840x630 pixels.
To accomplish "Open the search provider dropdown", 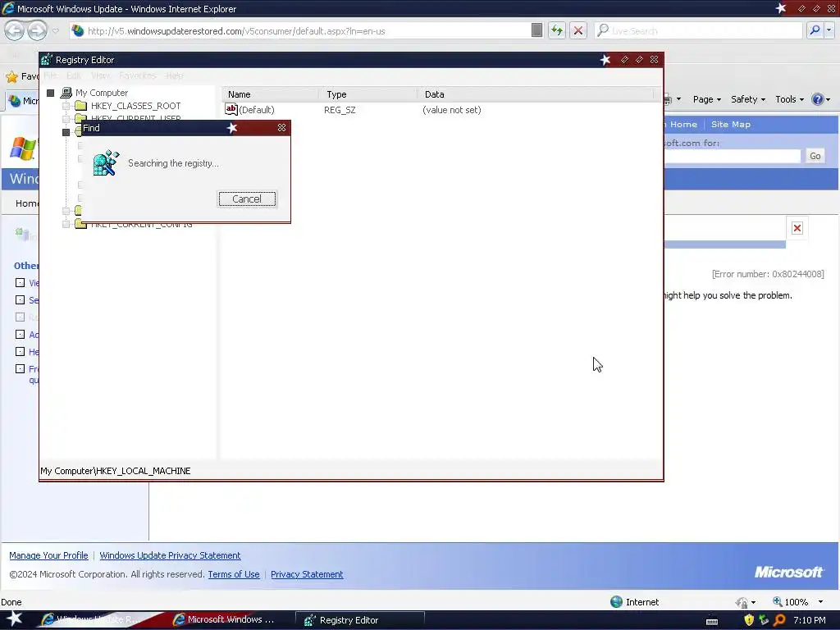I will point(829,30).
